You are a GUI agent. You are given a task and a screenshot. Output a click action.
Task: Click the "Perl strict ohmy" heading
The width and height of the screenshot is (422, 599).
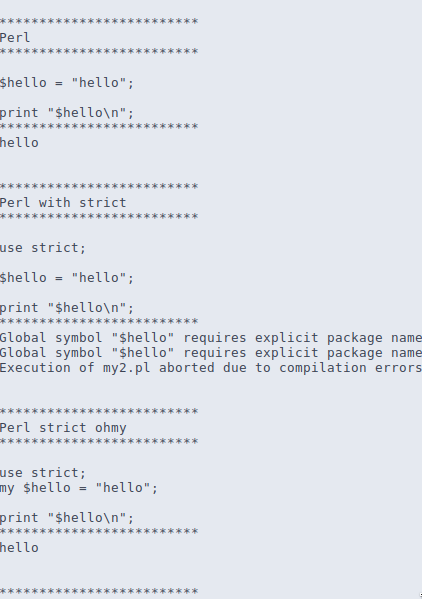[x=63, y=428]
